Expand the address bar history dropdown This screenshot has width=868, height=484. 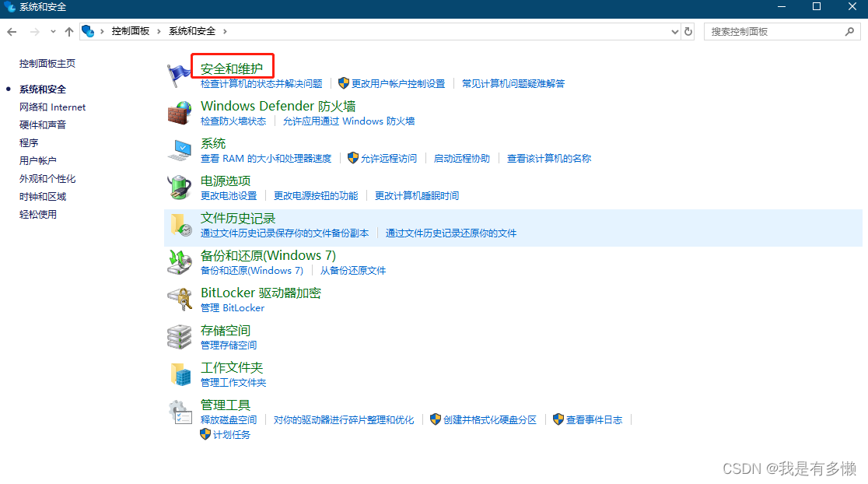click(x=675, y=32)
